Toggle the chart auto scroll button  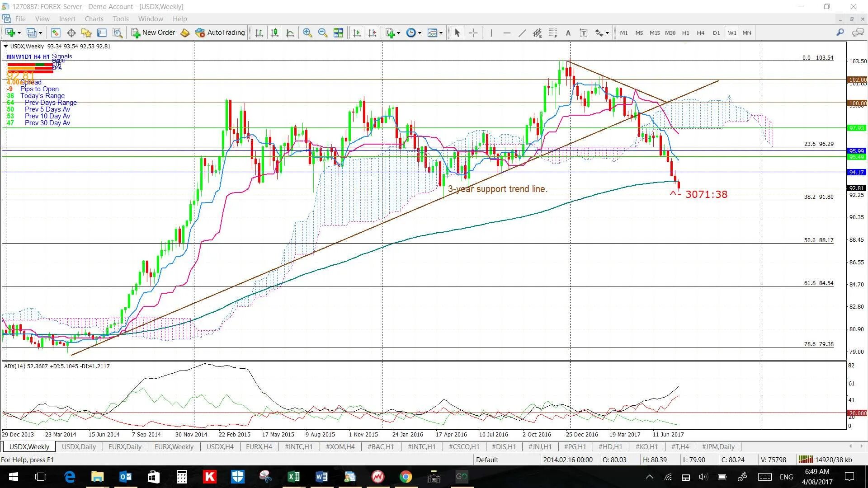357,33
